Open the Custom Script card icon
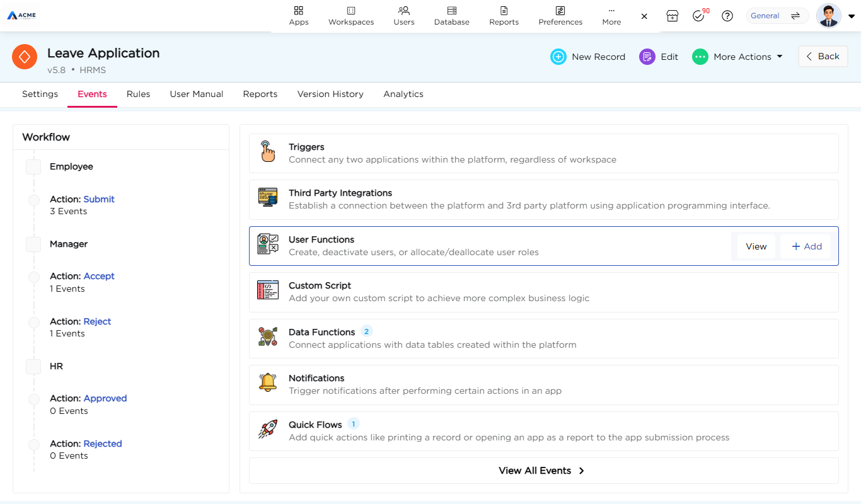 (268, 290)
